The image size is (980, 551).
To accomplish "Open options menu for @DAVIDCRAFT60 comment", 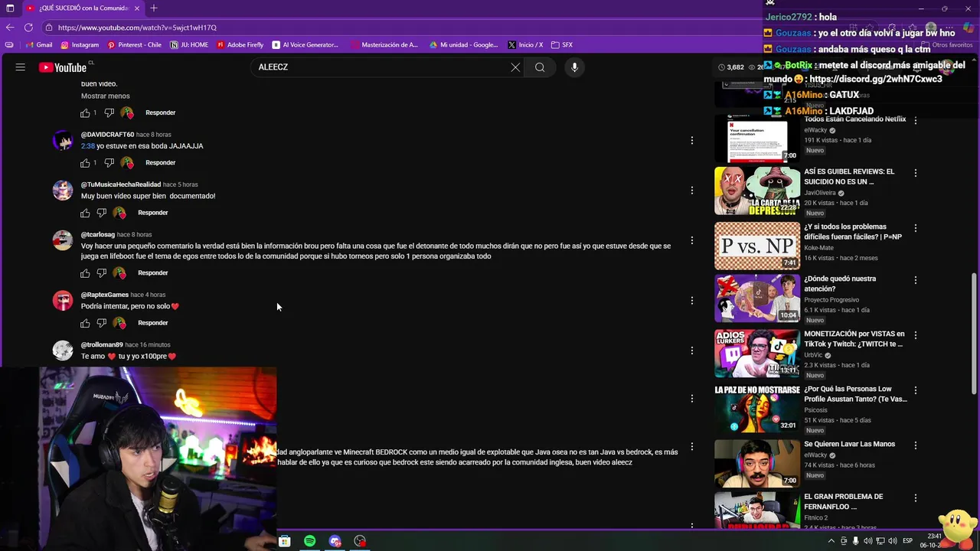I will [x=691, y=141].
